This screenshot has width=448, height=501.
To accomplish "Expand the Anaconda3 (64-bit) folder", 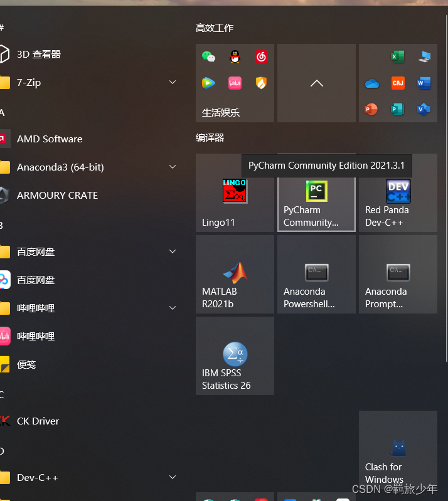I will pyautogui.click(x=173, y=167).
